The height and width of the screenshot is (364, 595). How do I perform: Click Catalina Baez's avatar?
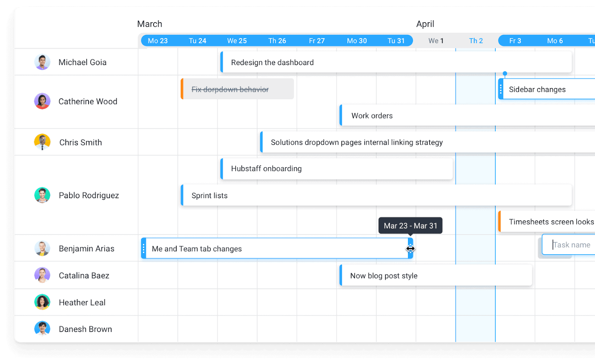click(42, 275)
